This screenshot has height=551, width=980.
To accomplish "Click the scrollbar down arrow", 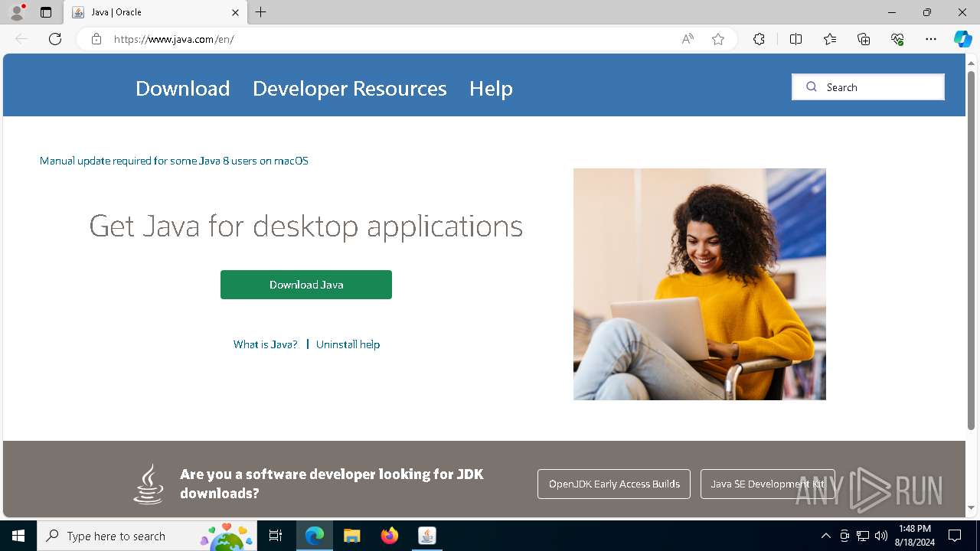I will (971, 508).
